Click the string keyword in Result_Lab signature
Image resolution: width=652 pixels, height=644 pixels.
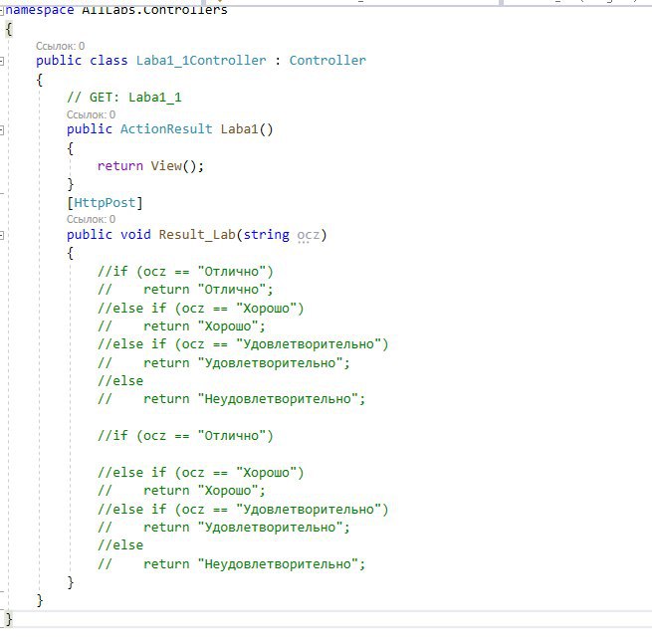click(x=266, y=235)
